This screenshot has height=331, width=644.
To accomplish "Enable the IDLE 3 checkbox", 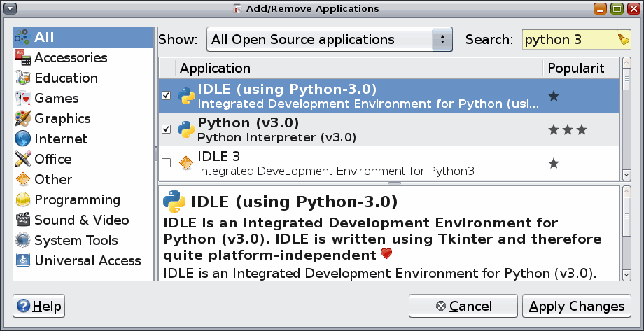I will tap(166, 163).
